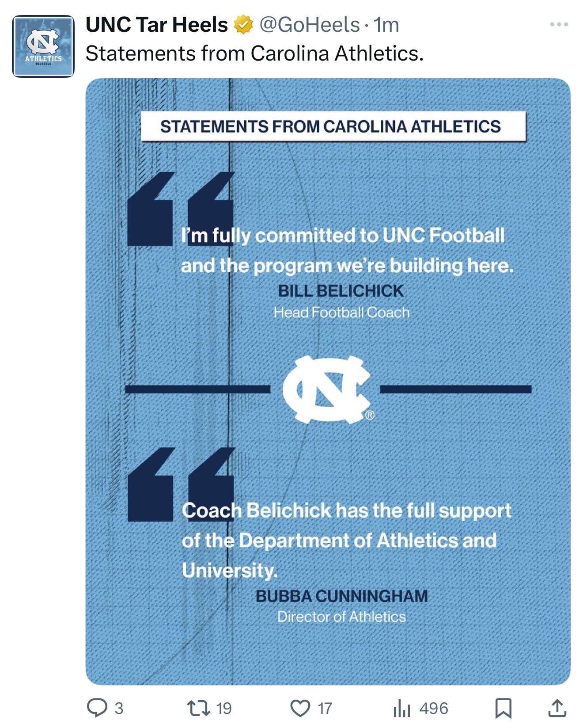Click the reply count number 3
This screenshot has width=583, height=728.
(119, 708)
